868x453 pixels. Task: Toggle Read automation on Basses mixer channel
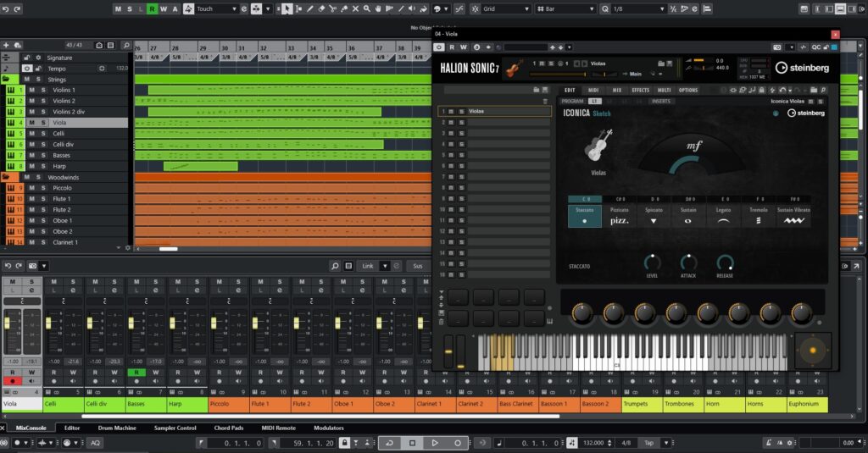pos(136,373)
